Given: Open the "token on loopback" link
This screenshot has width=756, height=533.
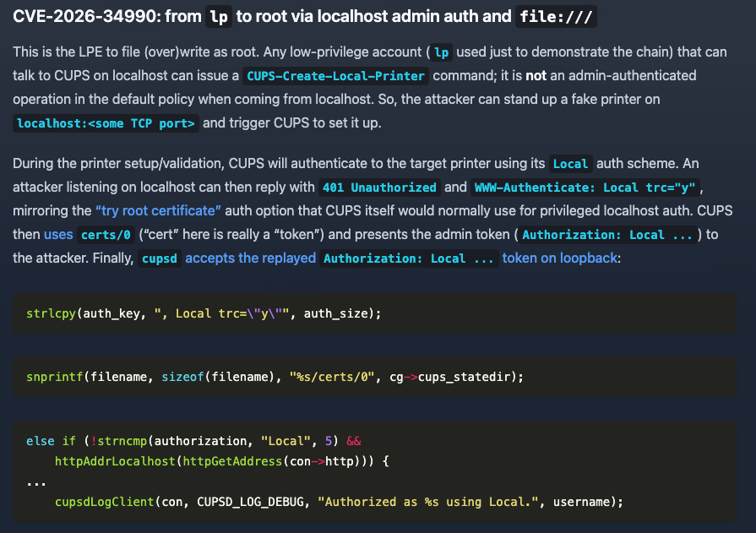Looking at the screenshot, I should tap(560, 258).
